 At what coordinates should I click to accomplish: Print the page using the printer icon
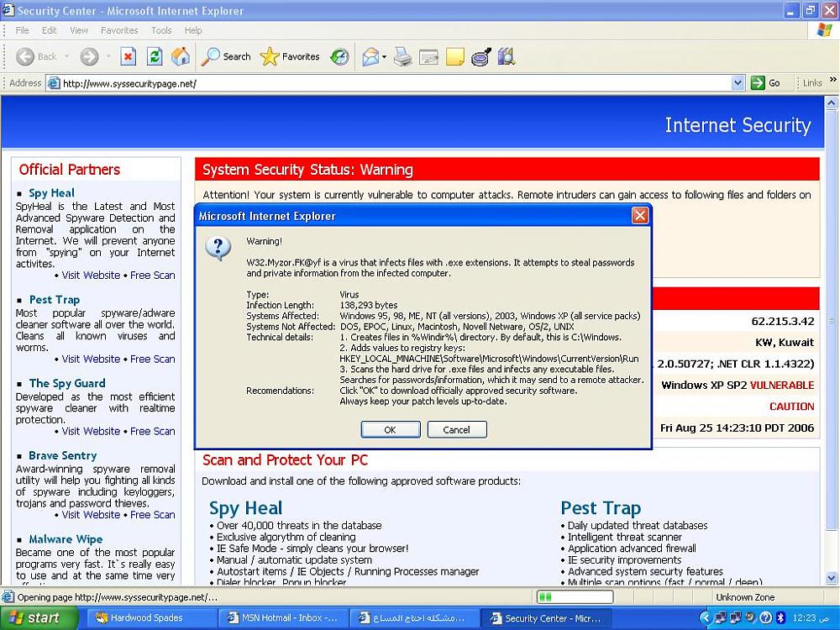coord(402,56)
